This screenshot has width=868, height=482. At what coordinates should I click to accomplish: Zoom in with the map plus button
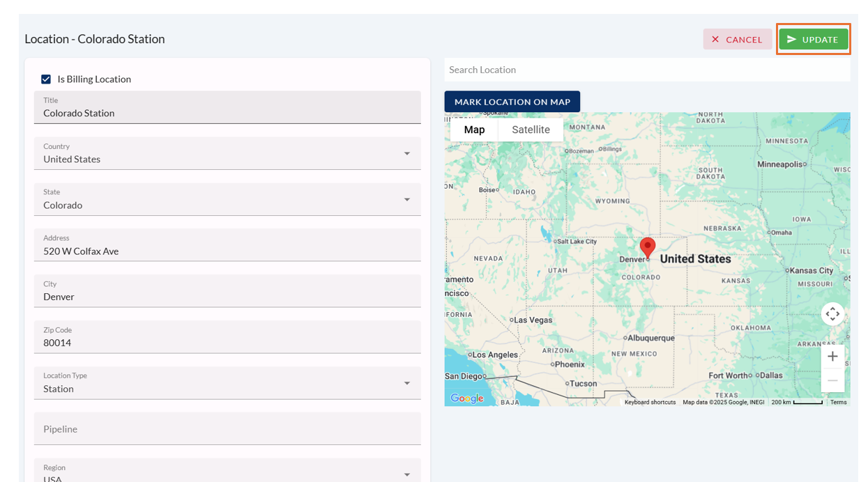832,357
